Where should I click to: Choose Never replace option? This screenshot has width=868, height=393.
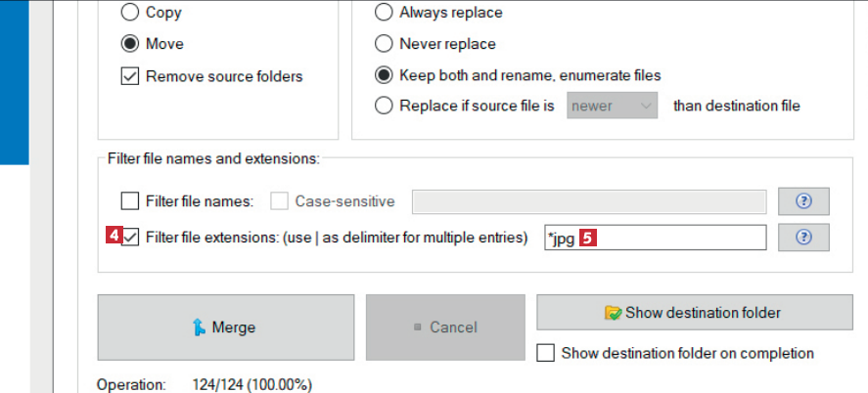coord(384,44)
